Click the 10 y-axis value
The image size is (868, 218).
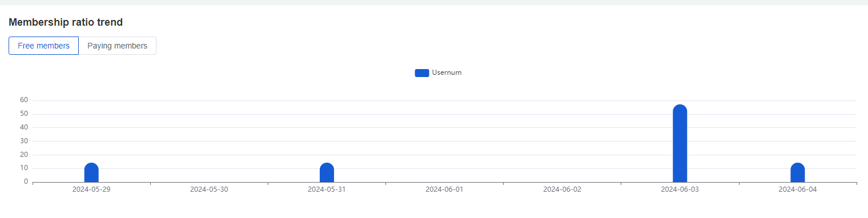point(24,168)
